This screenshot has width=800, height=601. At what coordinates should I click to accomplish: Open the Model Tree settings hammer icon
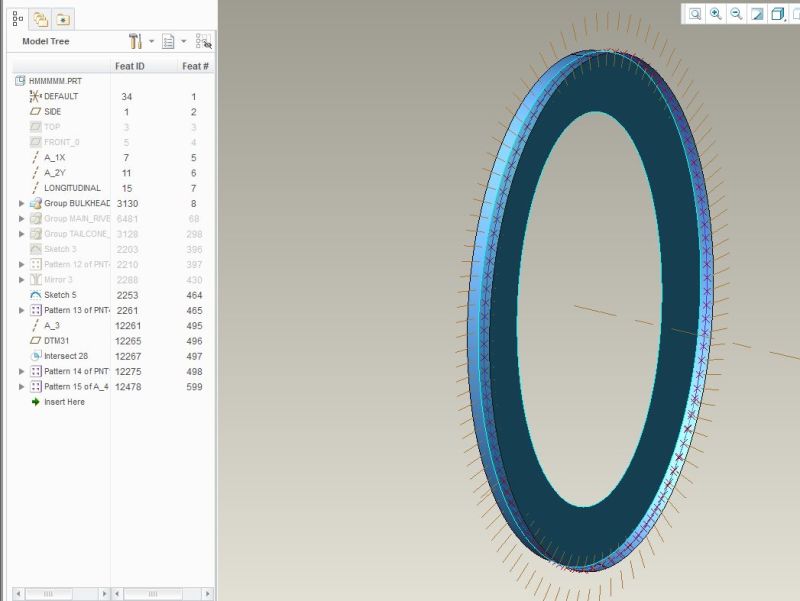pyautogui.click(x=135, y=41)
